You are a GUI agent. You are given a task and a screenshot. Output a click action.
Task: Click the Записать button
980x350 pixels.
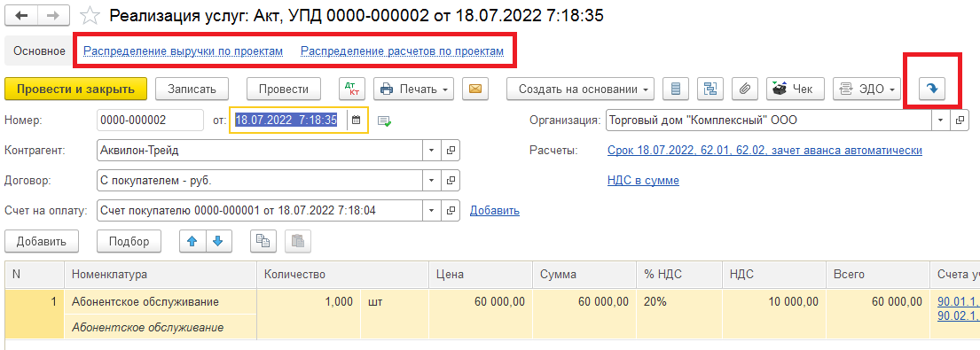[192, 89]
